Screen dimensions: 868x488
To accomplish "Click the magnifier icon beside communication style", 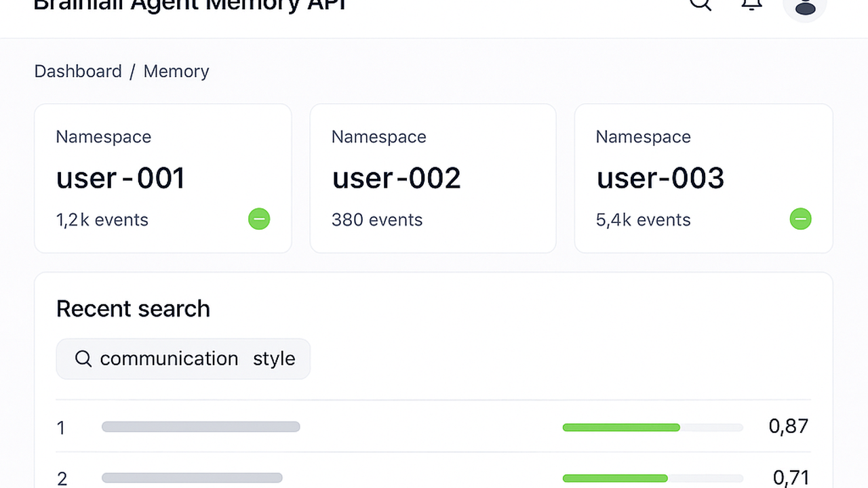I will [x=83, y=359].
